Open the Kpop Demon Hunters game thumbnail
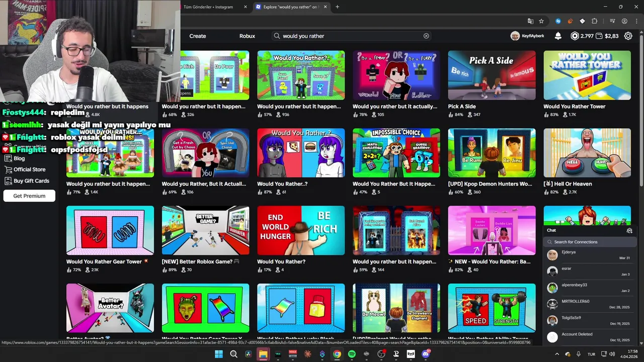The width and height of the screenshot is (644, 362). tap(492, 153)
